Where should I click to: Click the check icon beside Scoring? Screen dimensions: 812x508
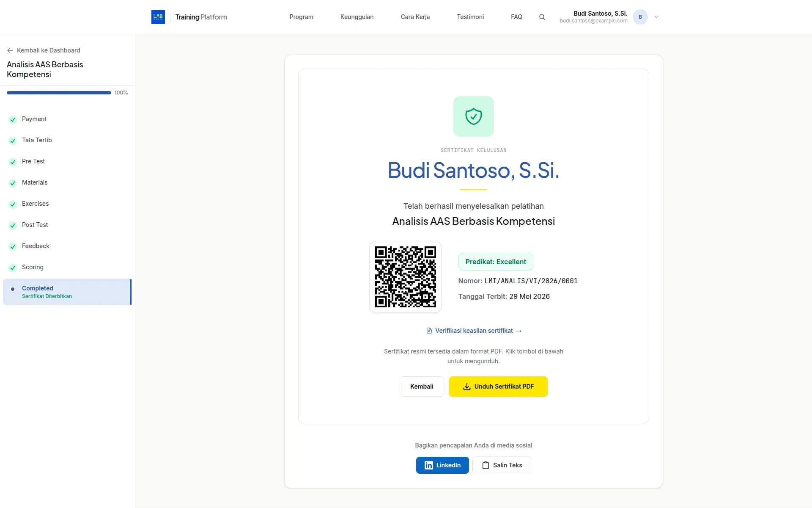click(13, 268)
